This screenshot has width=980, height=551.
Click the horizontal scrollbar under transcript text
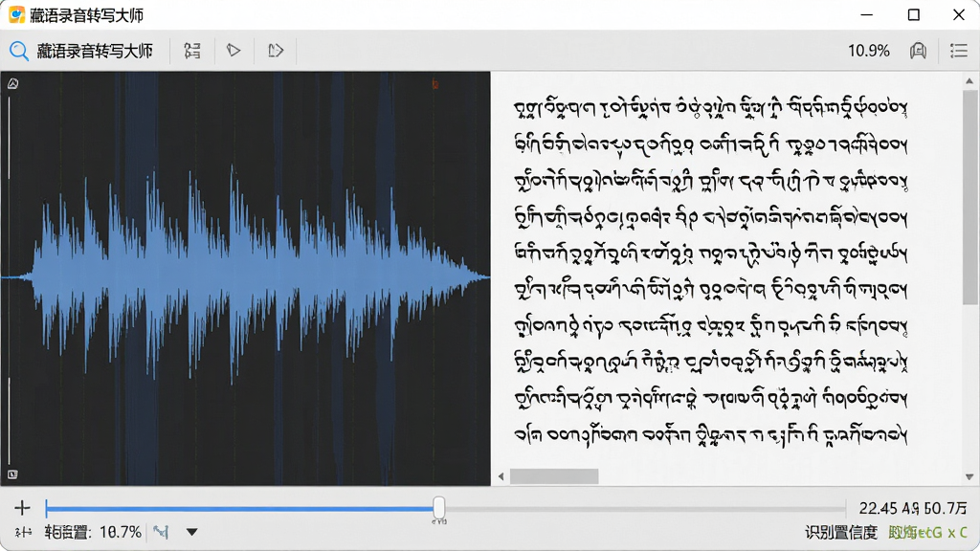554,476
